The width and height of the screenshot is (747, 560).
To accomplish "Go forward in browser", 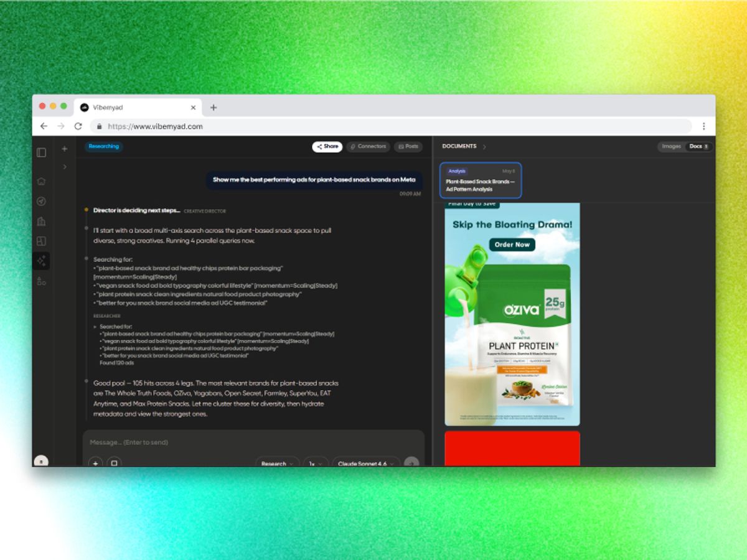I will (61, 126).
